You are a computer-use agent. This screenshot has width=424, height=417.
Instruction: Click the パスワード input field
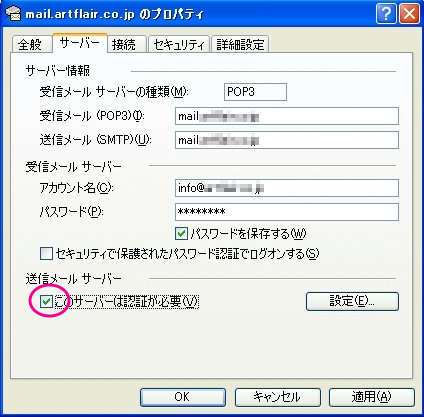tap(287, 212)
